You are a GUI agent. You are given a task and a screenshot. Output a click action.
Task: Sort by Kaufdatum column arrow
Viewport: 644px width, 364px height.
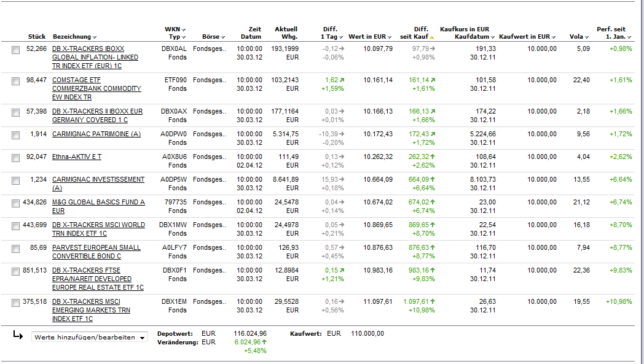coord(492,37)
